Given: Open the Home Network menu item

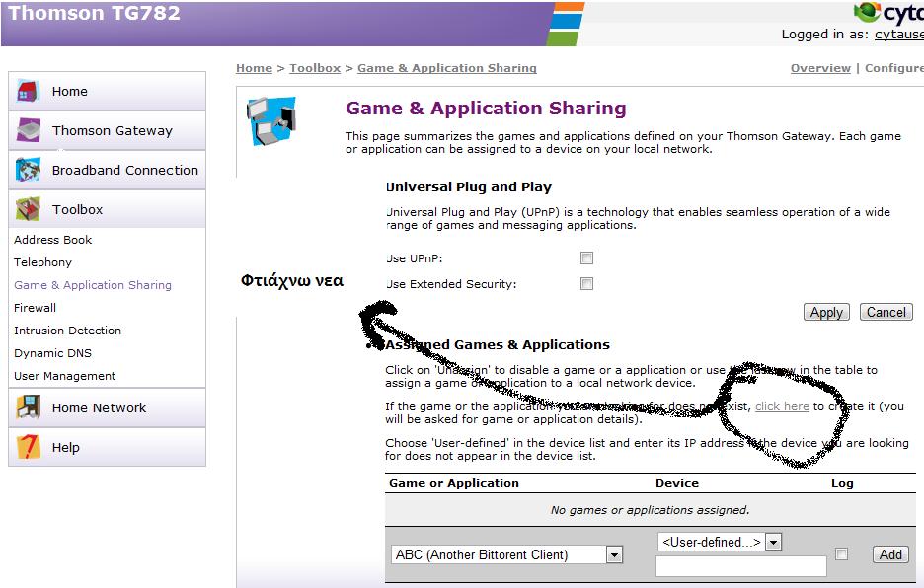Looking at the screenshot, I should coord(108,407).
